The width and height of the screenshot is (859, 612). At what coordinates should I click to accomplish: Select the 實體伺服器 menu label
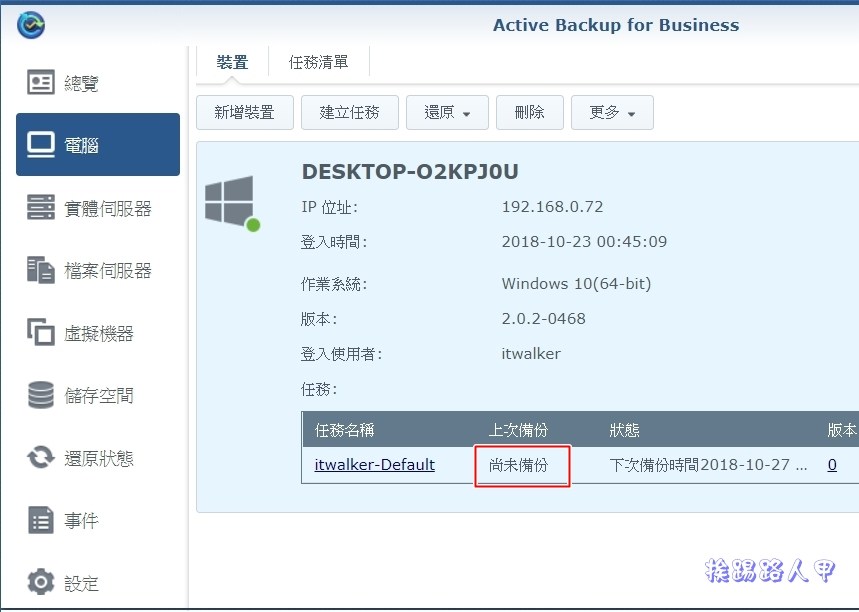[107, 208]
